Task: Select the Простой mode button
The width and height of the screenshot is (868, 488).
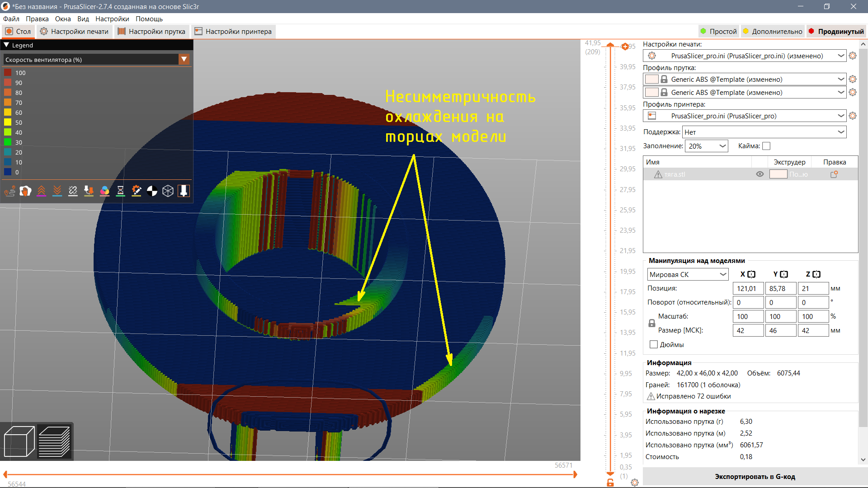Action: point(718,31)
